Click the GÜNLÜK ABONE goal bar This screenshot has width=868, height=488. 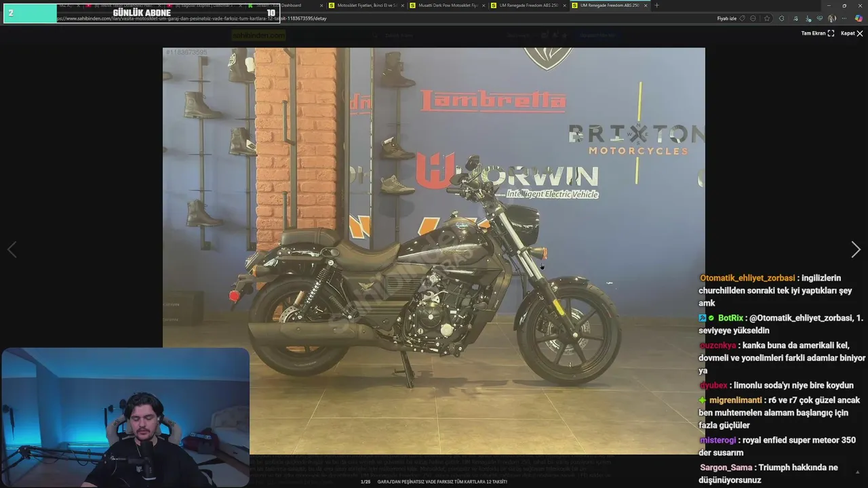coord(141,13)
